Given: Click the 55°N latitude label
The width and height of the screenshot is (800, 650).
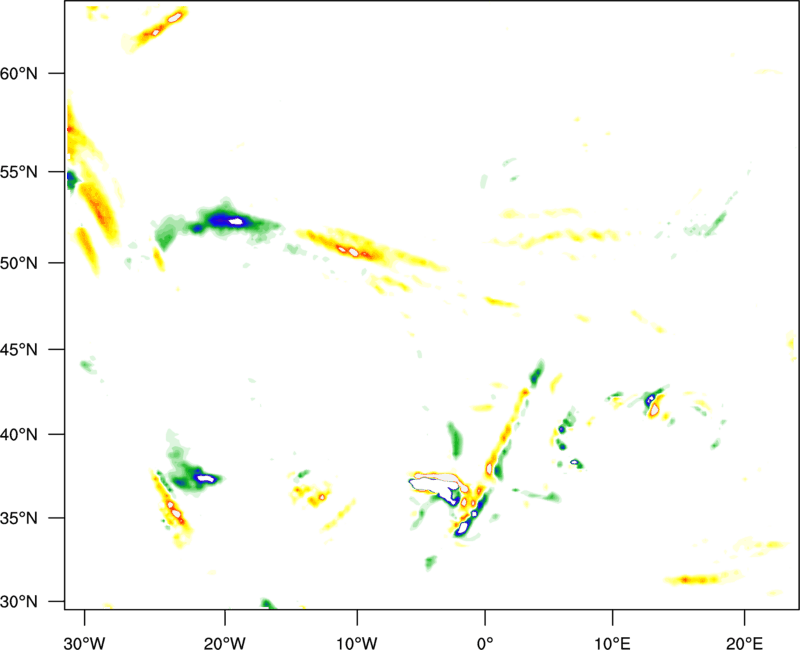Looking at the screenshot, I should [x=19, y=172].
